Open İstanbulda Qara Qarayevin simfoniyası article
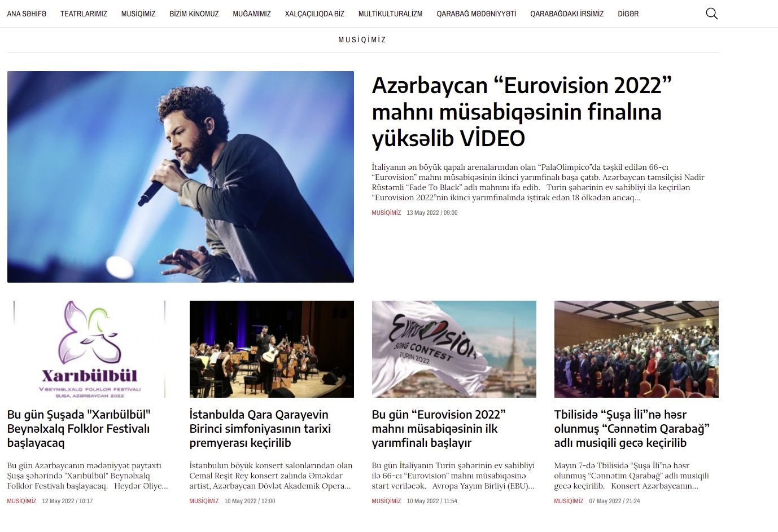The height and width of the screenshot is (532, 778). 260,429
